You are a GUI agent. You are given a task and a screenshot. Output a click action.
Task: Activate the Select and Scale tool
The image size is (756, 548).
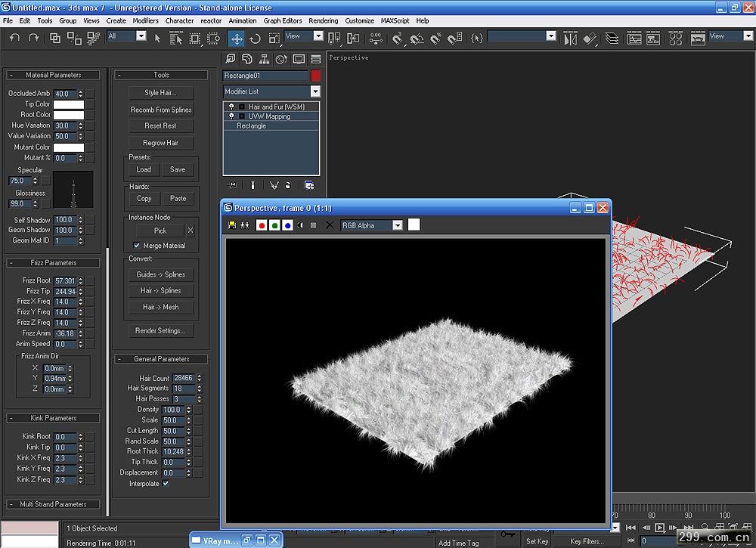[274, 39]
